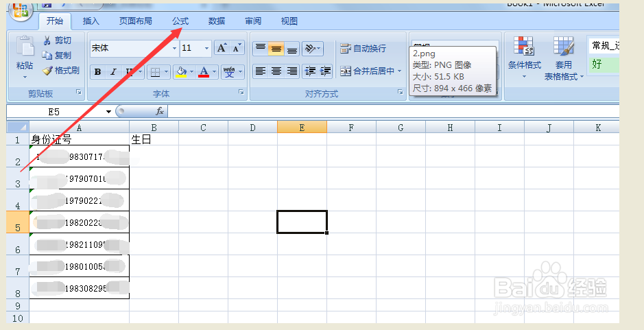
Task: Switch to the 页面布局 (Page Layout) tab
Action: [x=136, y=21]
